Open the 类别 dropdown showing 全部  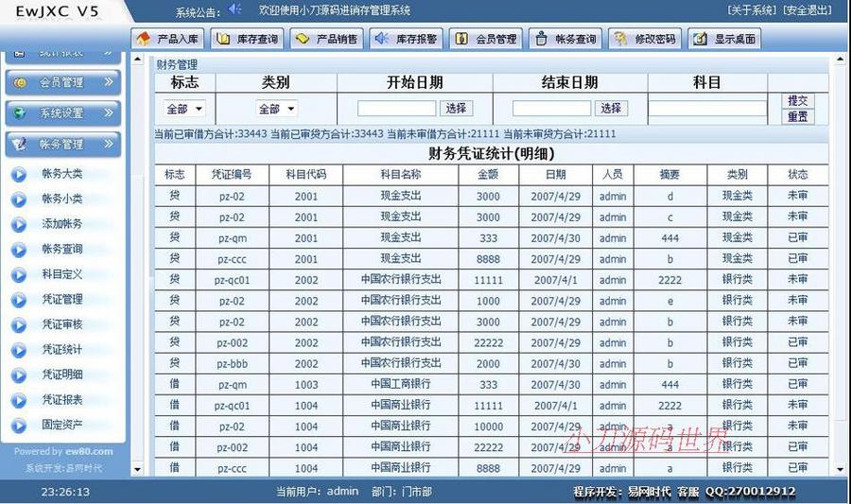tap(276, 109)
